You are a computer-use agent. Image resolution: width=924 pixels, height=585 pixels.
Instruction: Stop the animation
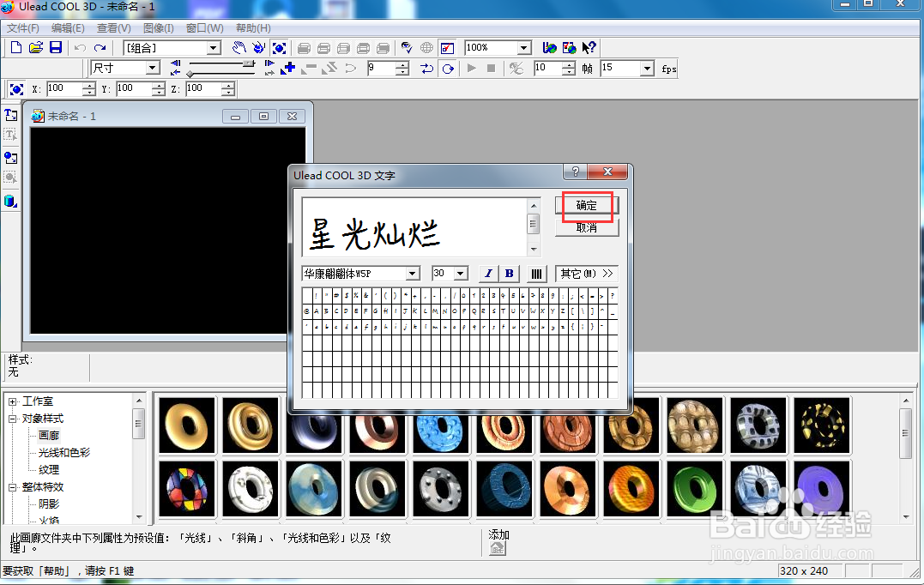click(x=491, y=69)
